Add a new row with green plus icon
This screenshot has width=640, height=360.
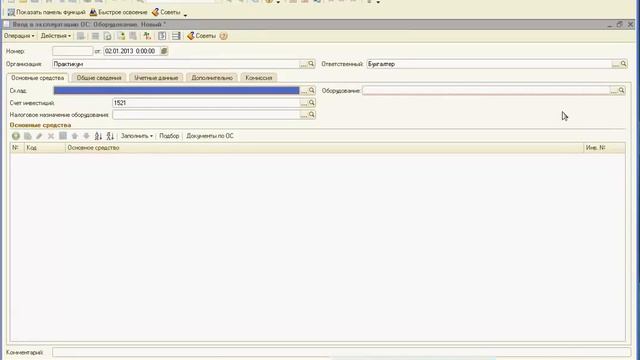click(x=16, y=136)
